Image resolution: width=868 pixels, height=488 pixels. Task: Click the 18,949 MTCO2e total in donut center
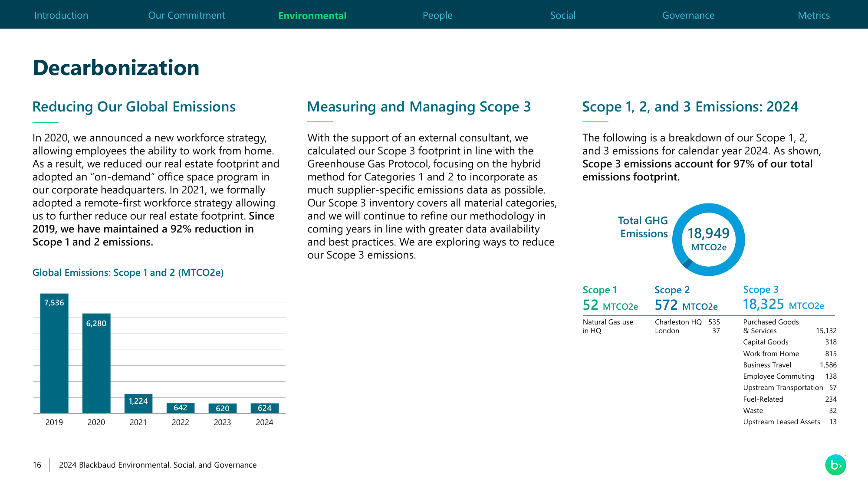point(709,239)
